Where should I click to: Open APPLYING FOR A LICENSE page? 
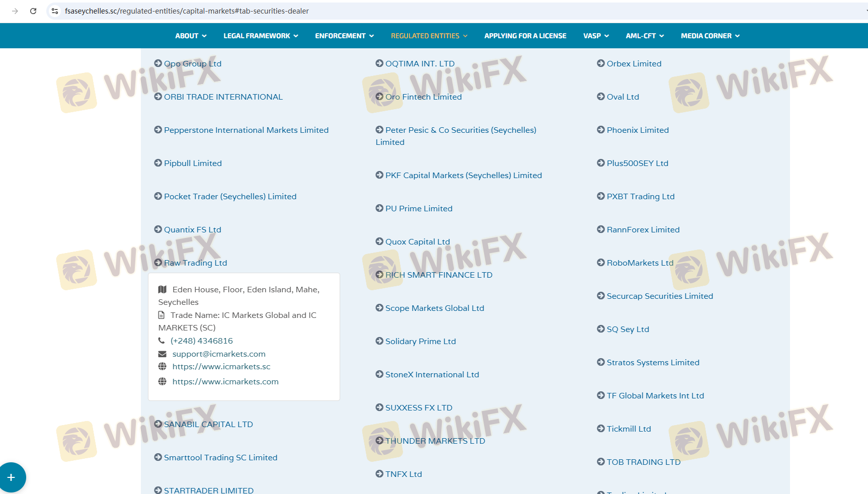pyautogui.click(x=525, y=36)
